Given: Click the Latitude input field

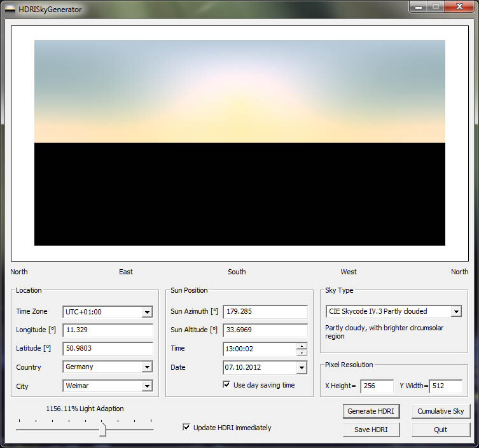Looking at the screenshot, I should pyautogui.click(x=108, y=348).
